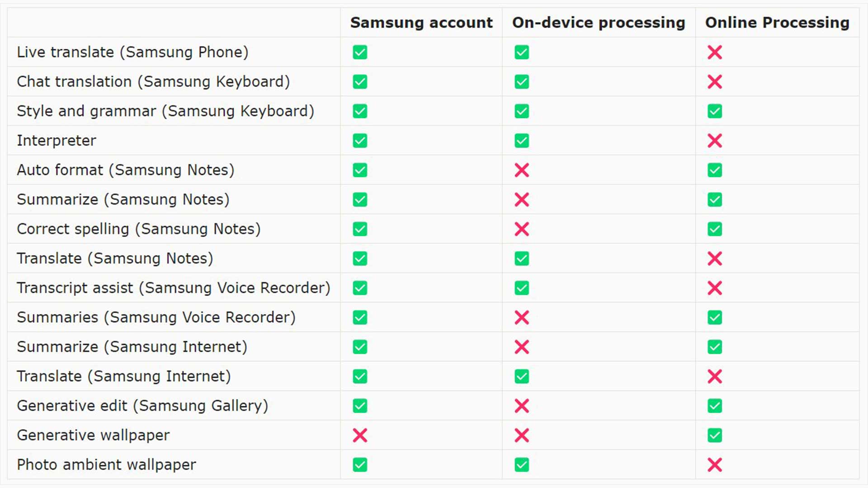
Task: Click Generative wallpaper Samsung account red cross
Action: (x=360, y=435)
